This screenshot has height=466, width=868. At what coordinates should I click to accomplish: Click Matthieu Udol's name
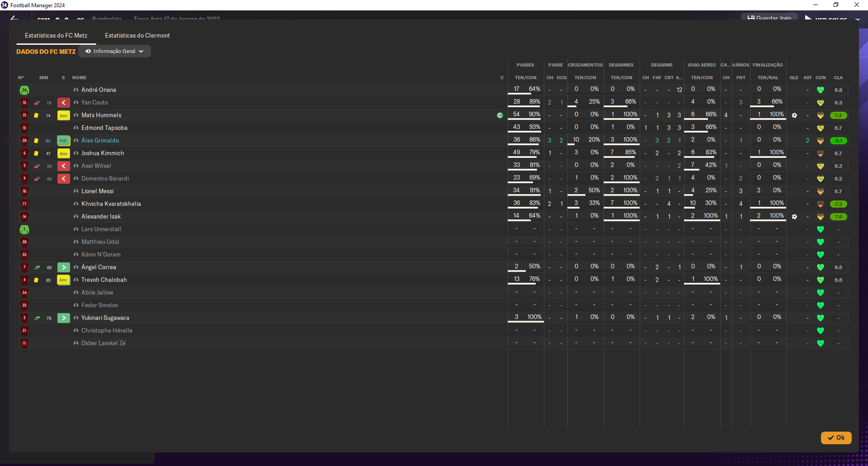click(100, 242)
